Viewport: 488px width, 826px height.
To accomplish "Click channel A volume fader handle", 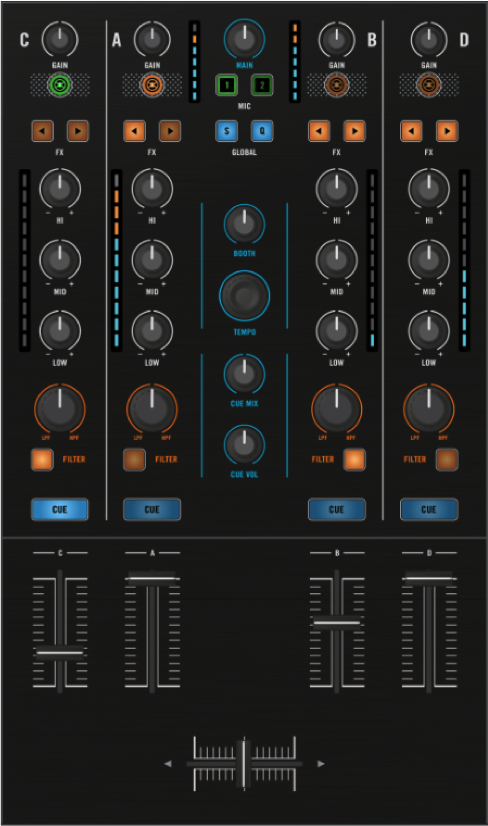I will click(152, 578).
